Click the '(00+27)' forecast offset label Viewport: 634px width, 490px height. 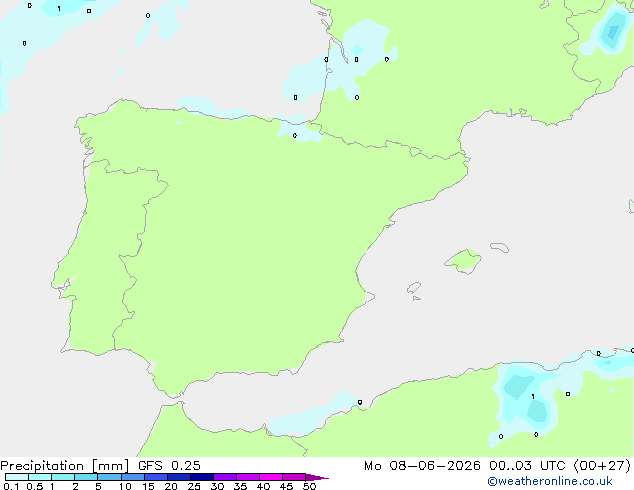coord(602,466)
